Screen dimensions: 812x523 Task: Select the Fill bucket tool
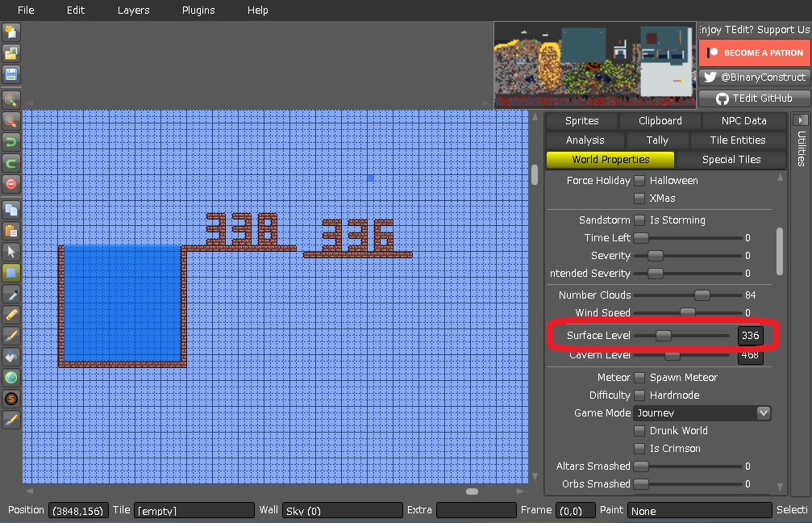11,356
